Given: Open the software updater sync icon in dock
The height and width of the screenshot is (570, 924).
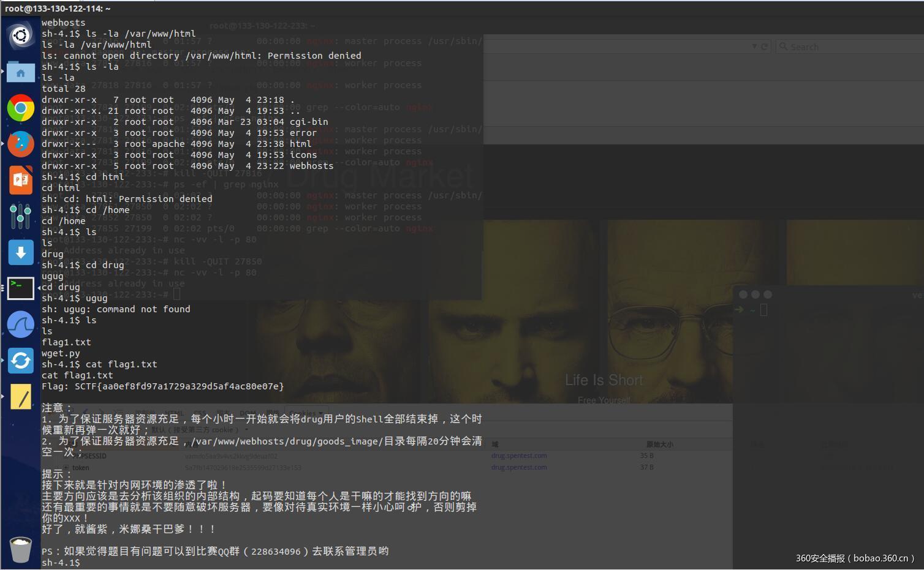Looking at the screenshot, I should [x=20, y=361].
